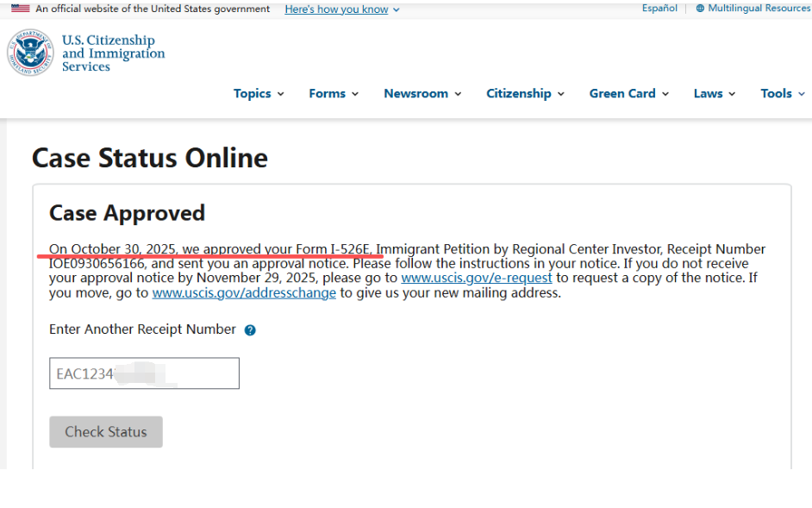Screen dimensions: 812x508
Task: Expand the Citizenship dropdown
Action: pyautogui.click(x=525, y=93)
